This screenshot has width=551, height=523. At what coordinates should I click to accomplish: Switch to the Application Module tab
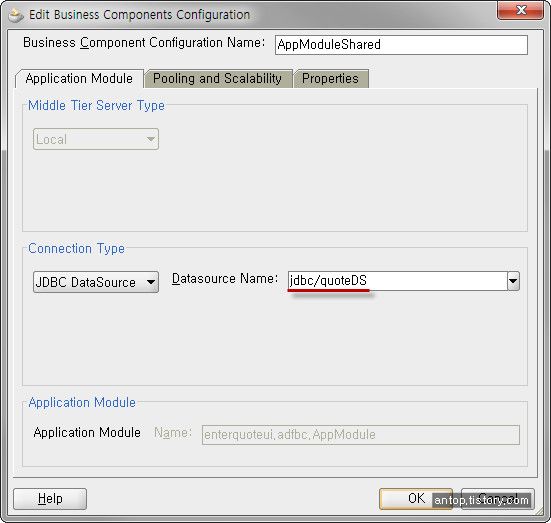point(79,78)
